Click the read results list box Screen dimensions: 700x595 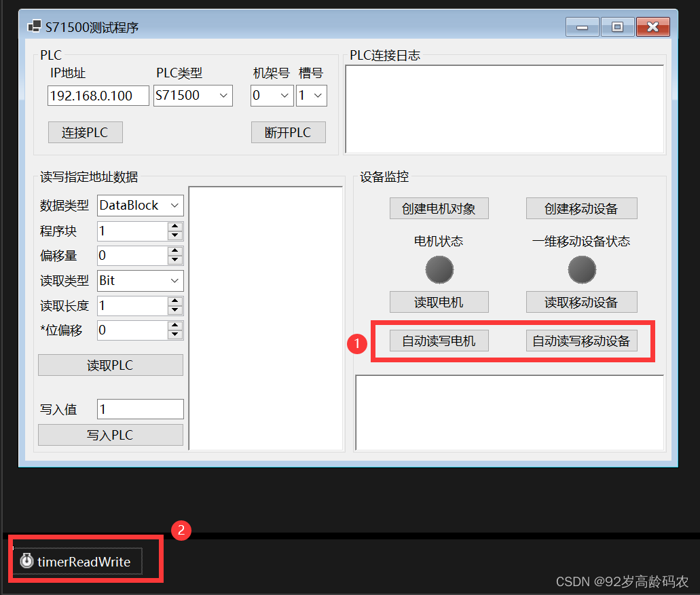(265, 318)
